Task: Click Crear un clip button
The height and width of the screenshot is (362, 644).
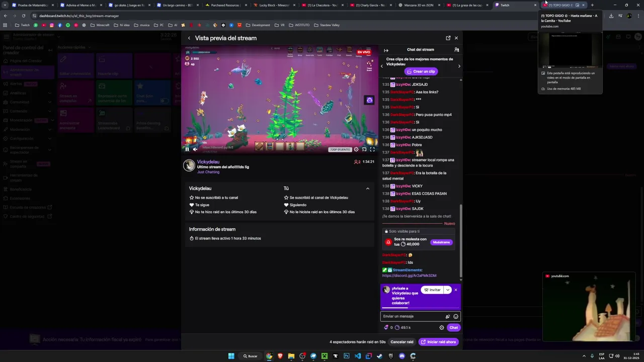Action: tap(421, 71)
